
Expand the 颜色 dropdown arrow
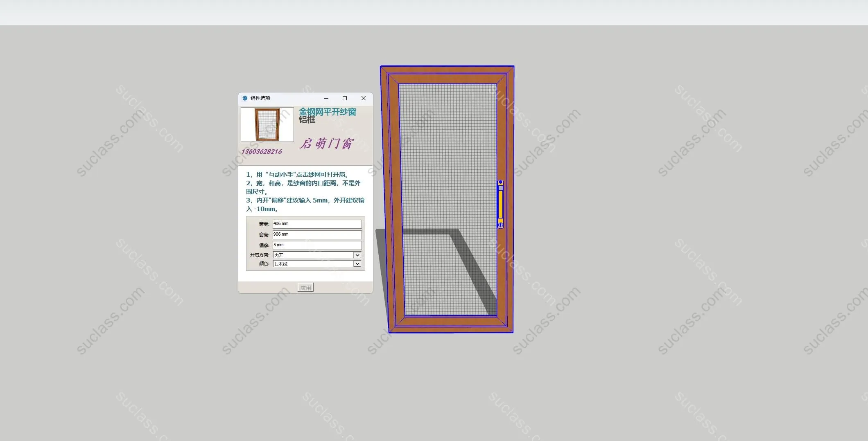tap(357, 264)
